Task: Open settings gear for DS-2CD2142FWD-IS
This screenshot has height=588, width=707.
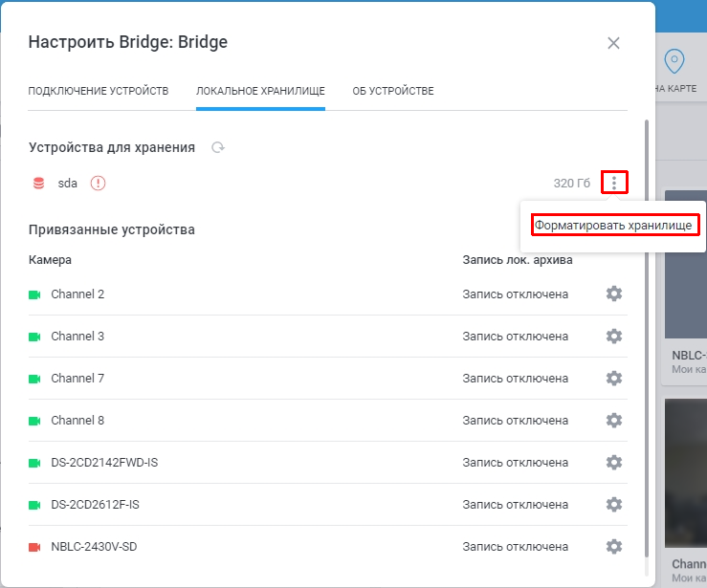Action: [614, 463]
